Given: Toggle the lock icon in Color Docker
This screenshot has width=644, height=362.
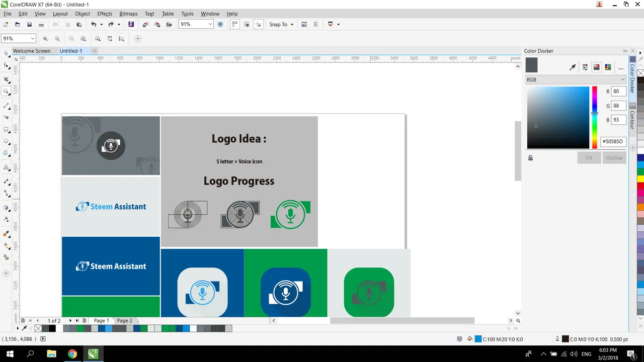Looking at the screenshot, I should [x=530, y=158].
